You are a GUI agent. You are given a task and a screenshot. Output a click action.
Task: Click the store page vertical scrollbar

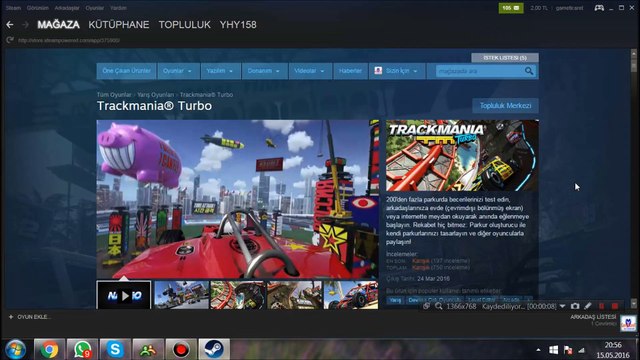click(x=633, y=178)
